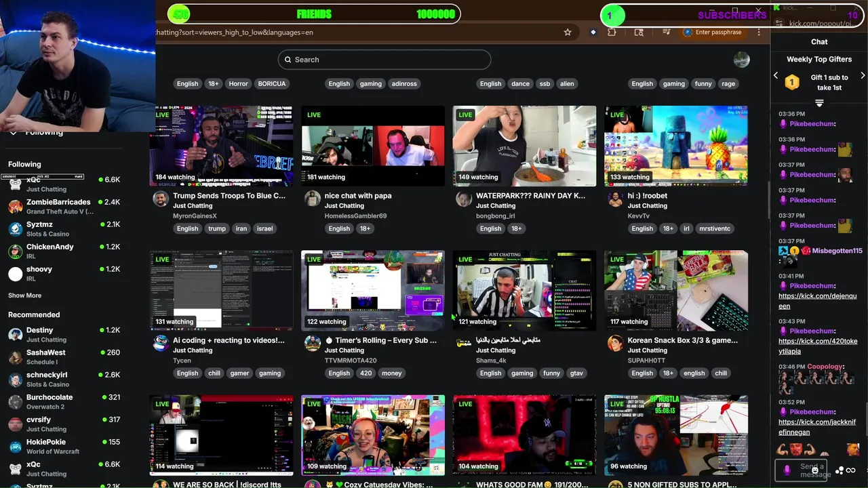Click SUPAHHOTT avatar icon

pyautogui.click(x=615, y=343)
